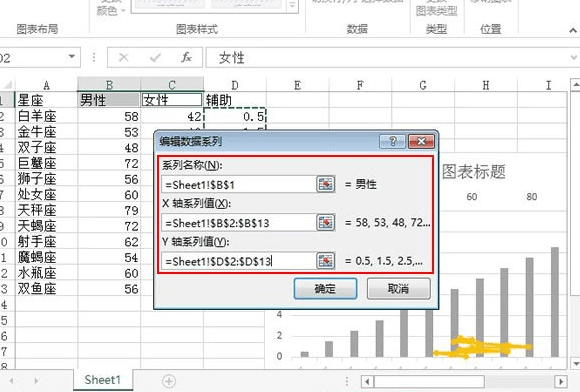Click cell B8 with value 79
This screenshot has width=580, height=392.
coord(109,210)
